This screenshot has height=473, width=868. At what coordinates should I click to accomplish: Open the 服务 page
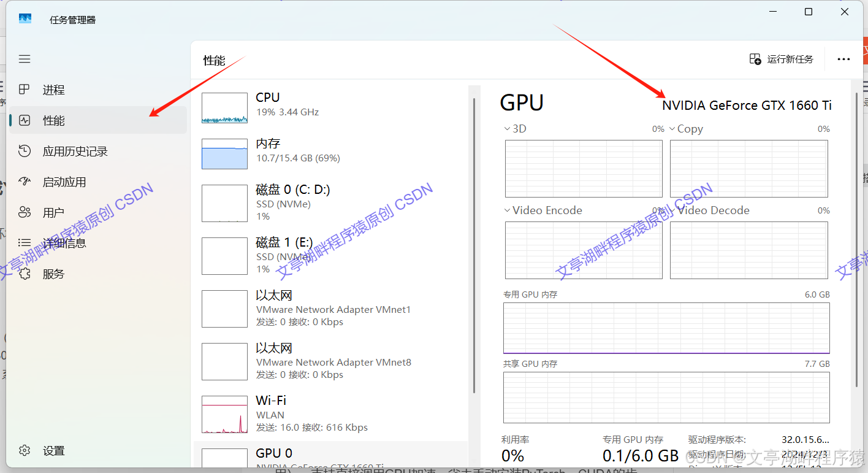[x=98, y=274]
